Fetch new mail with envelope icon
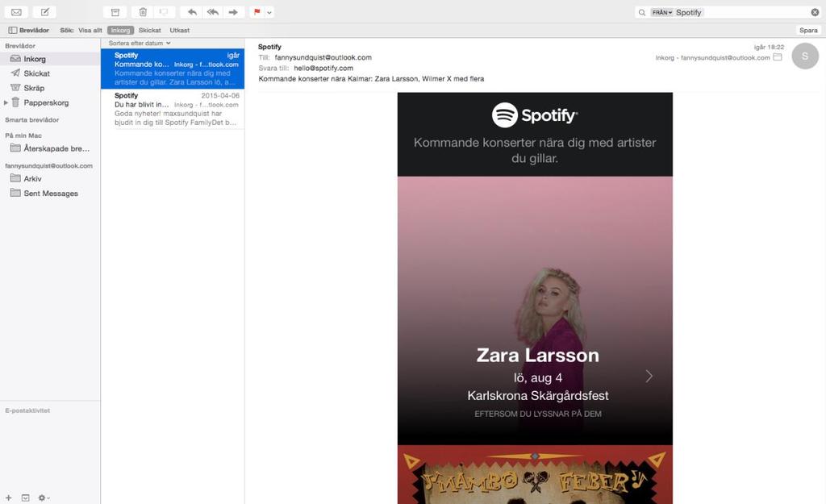This screenshot has height=504, width=826. click(x=16, y=11)
